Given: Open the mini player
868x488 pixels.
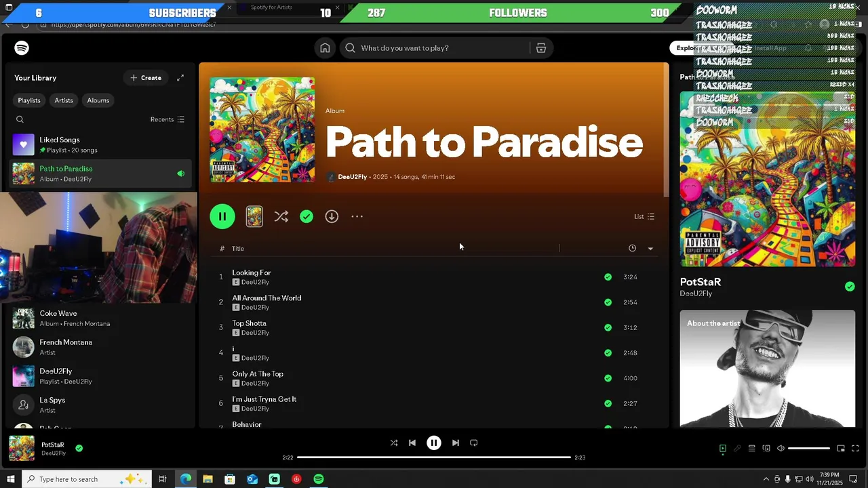Looking at the screenshot, I should click(x=841, y=448).
